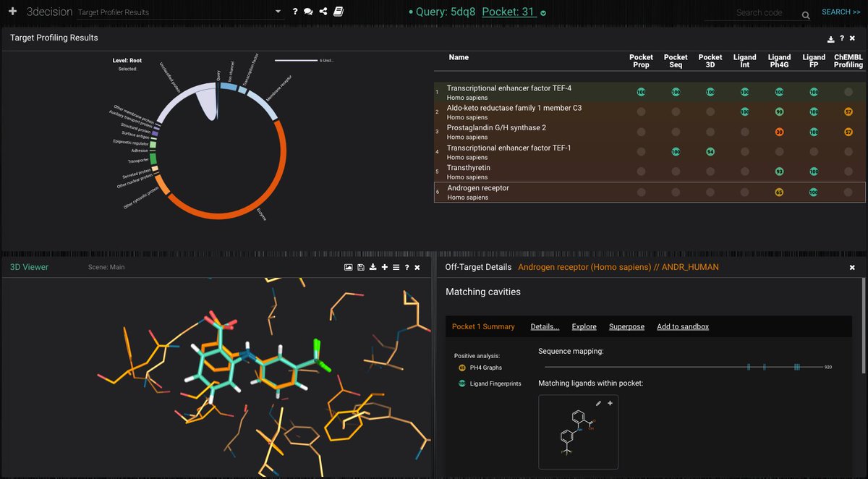Sort by Ligand Ph4G column header
Screen dimensions: 868x479
click(x=779, y=61)
